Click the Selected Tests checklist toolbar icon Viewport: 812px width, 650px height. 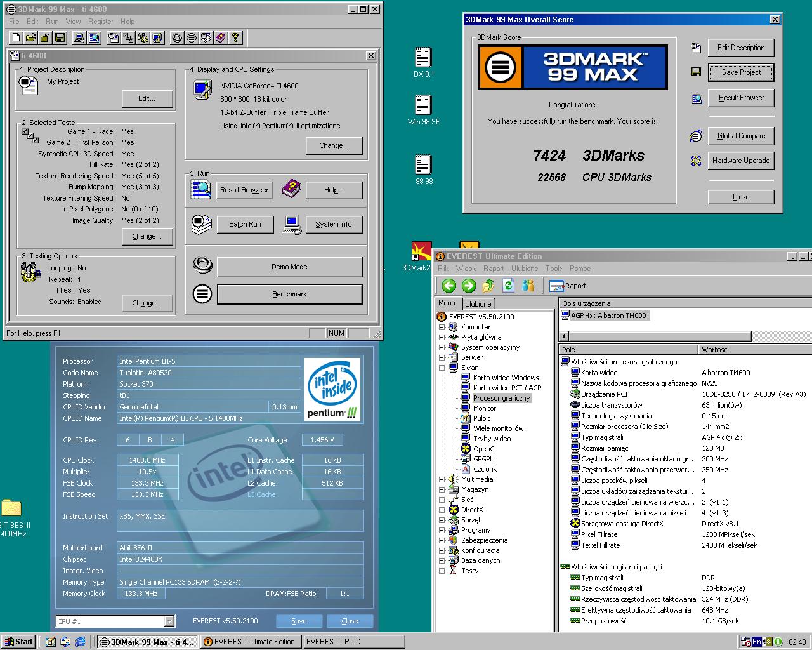(x=128, y=38)
